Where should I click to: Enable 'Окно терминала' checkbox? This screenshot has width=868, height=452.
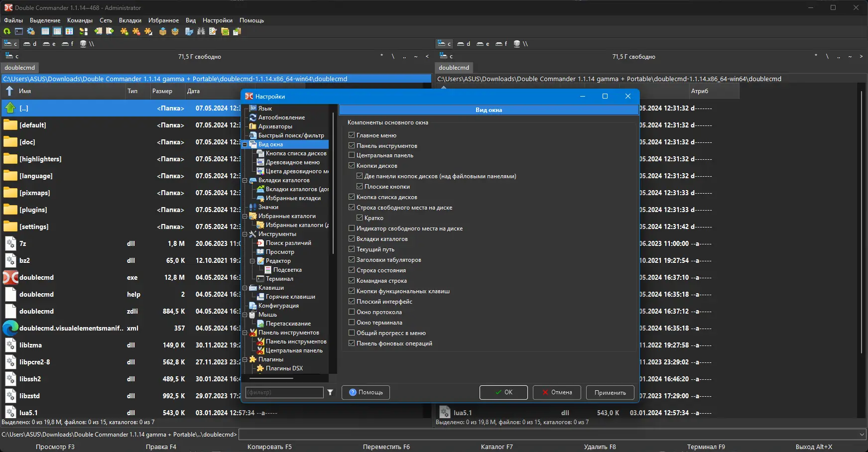[352, 323]
